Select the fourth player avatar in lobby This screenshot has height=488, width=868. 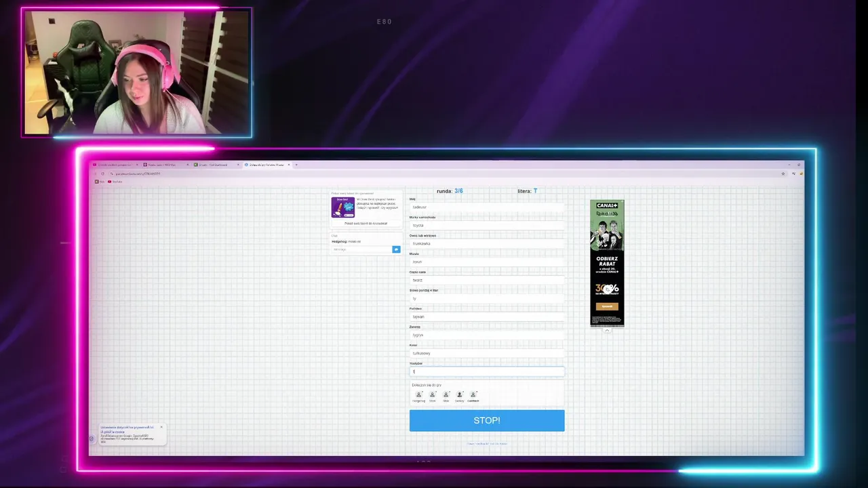click(x=459, y=395)
